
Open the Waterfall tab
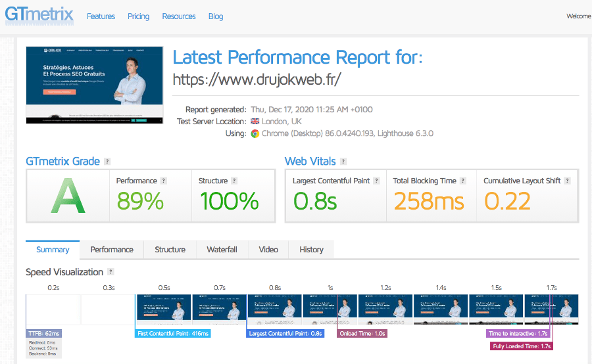click(x=222, y=250)
